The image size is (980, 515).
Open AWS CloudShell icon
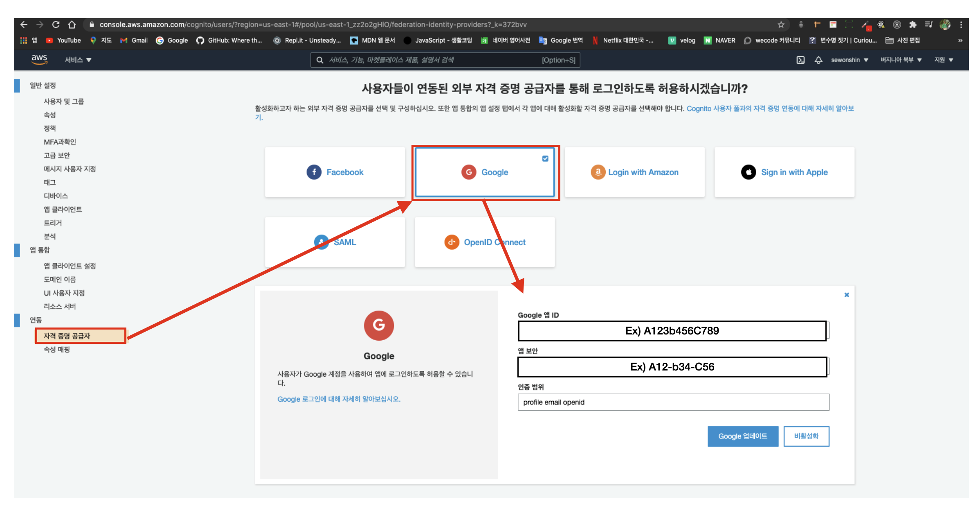coord(800,60)
